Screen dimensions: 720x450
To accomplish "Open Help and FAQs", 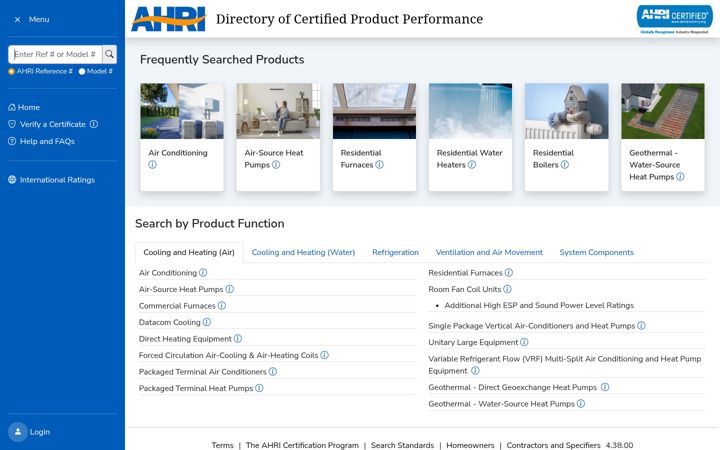I will (47, 141).
